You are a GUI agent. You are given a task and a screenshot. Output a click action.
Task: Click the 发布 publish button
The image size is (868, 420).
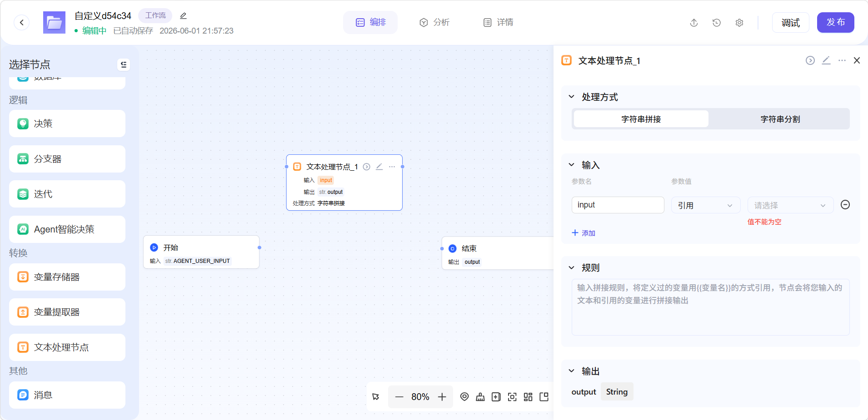coord(835,22)
